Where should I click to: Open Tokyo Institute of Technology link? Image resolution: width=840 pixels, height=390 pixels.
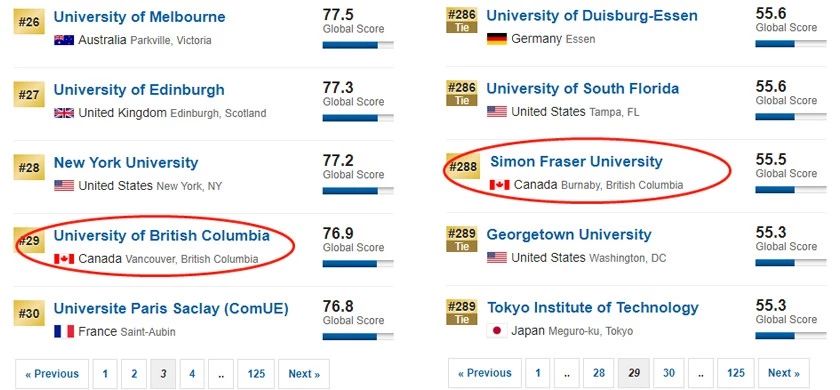(592, 308)
